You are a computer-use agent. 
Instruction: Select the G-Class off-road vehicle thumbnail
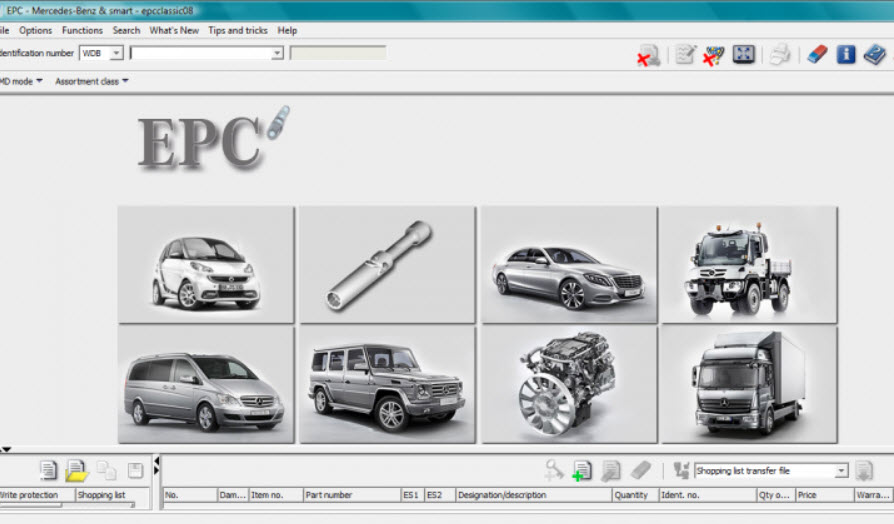tap(387, 385)
